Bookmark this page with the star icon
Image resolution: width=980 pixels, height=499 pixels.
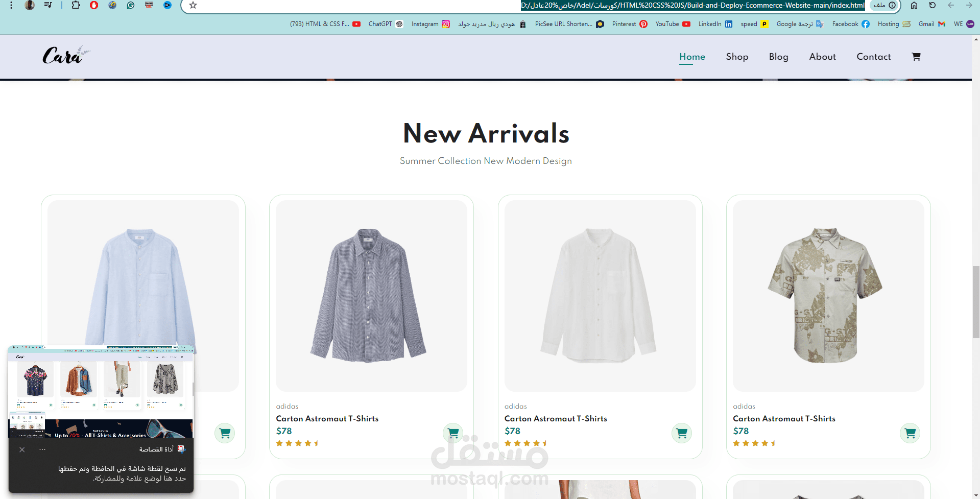[193, 5]
